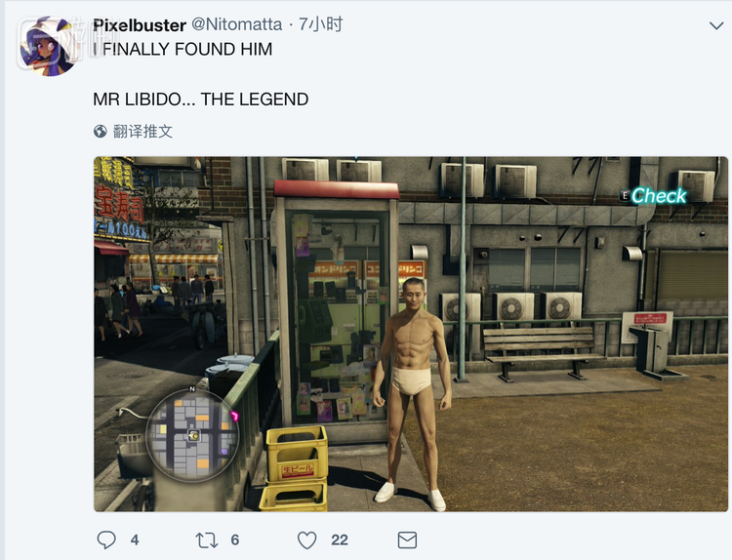Open the Pixelbuster display name link

pyautogui.click(x=140, y=25)
